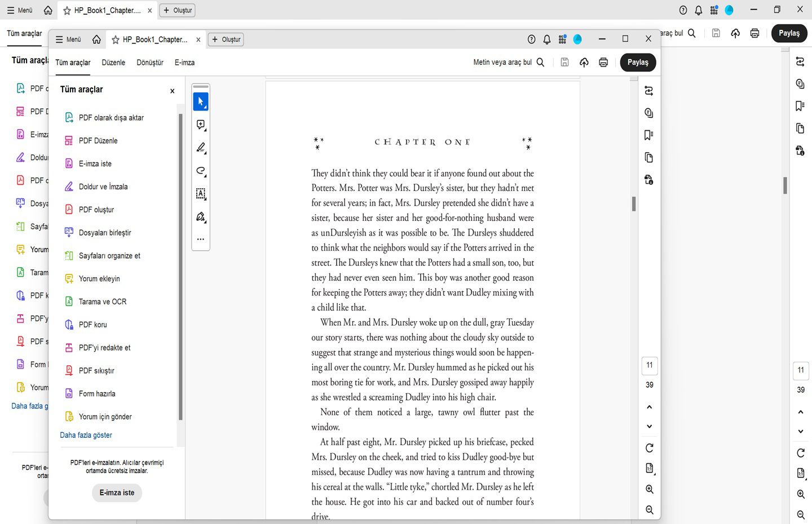Rotate the page view in front window
The height and width of the screenshot is (524, 812).
click(x=650, y=448)
